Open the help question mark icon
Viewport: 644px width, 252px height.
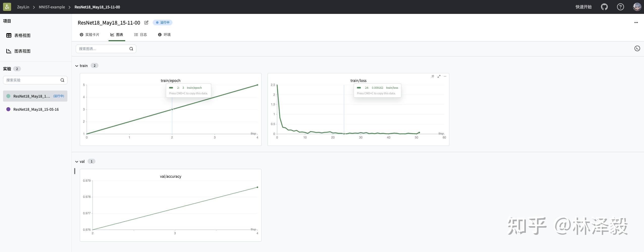[x=620, y=7]
